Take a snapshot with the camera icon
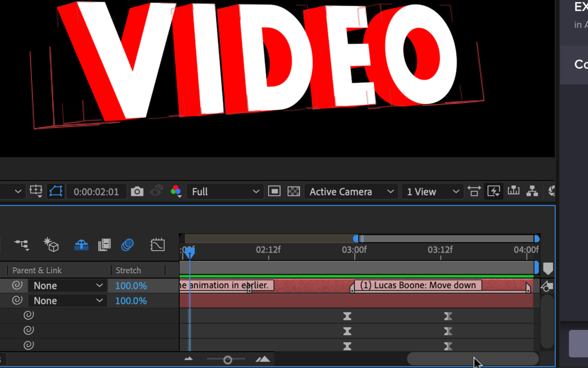The width and height of the screenshot is (588, 368). pos(137,191)
